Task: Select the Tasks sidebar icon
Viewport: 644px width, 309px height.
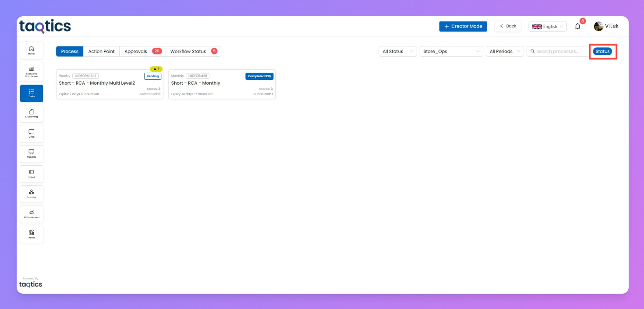Action: coord(32,93)
